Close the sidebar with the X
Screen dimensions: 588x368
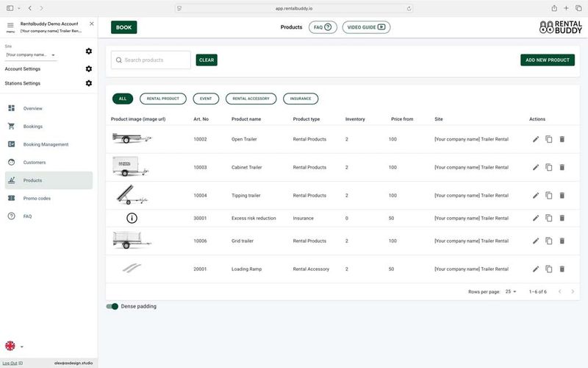(x=91, y=24)
